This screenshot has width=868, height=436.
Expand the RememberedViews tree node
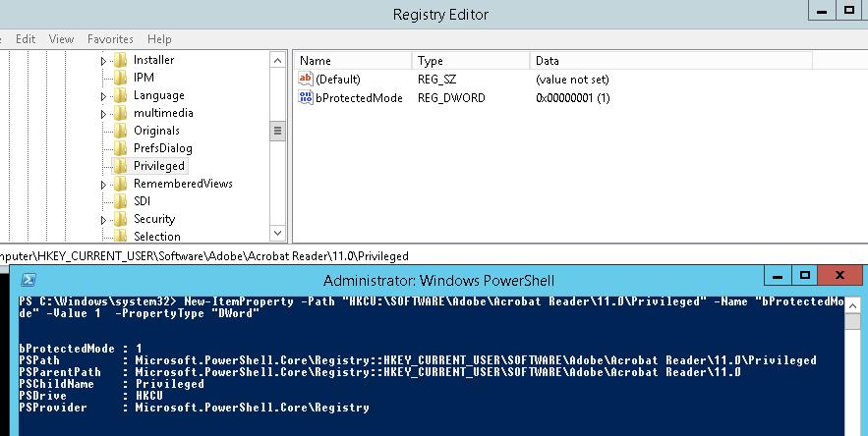[104, 185]
